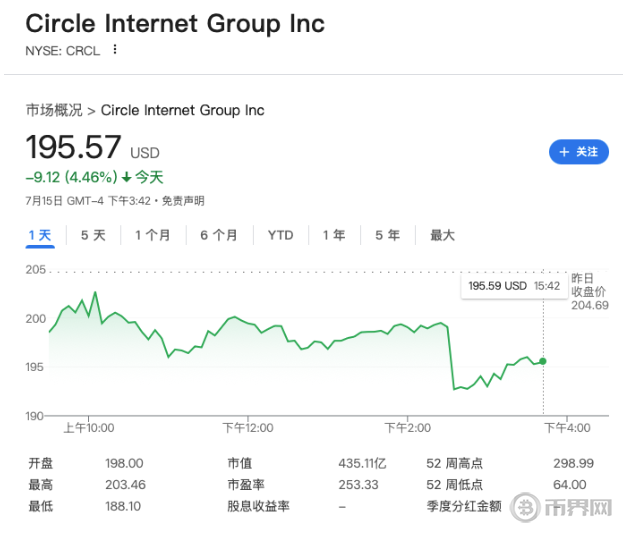Click the down arrow icon next to 今天
Image resolution: width=623 pixels, height=535 pixels.
(126, 178)
